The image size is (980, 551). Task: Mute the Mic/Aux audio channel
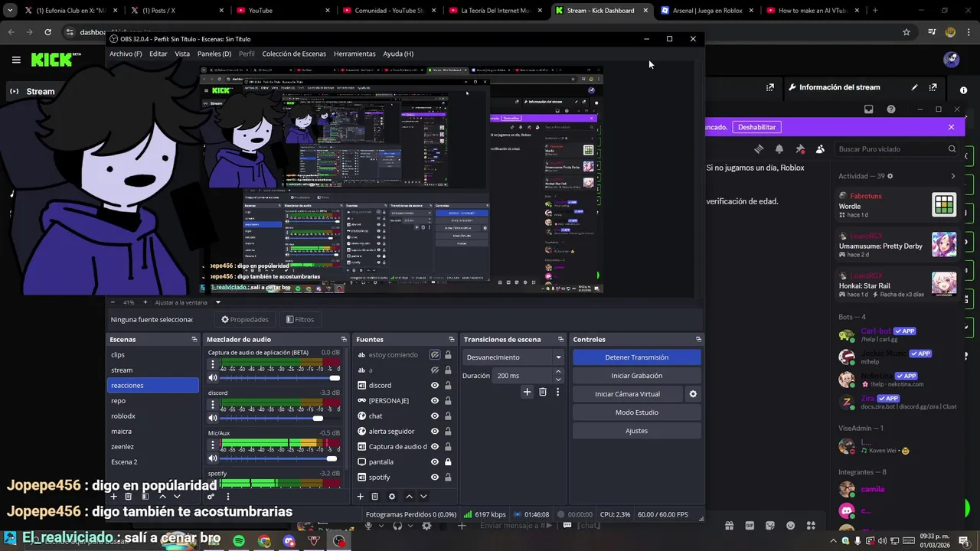click(213, 458)
